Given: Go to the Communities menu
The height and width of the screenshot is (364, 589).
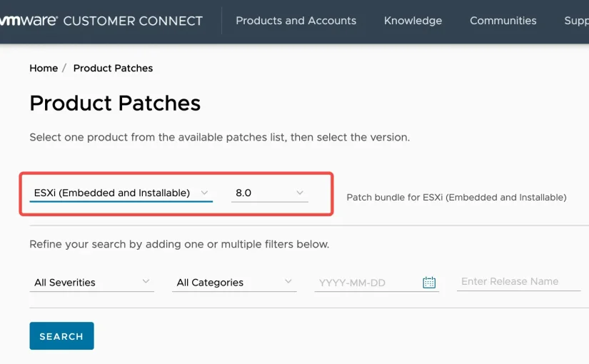Looking at the screenshot, I should pos(503,21).
